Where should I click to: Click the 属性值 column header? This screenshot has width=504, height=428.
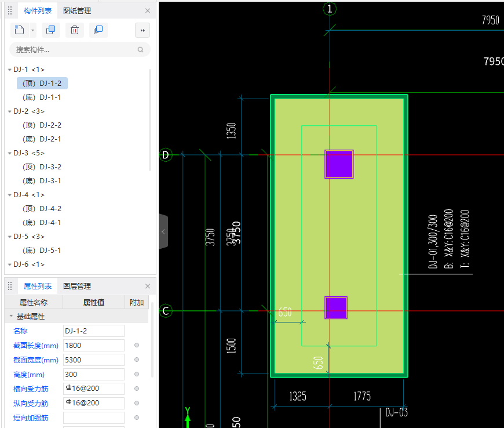click(94, 303)
